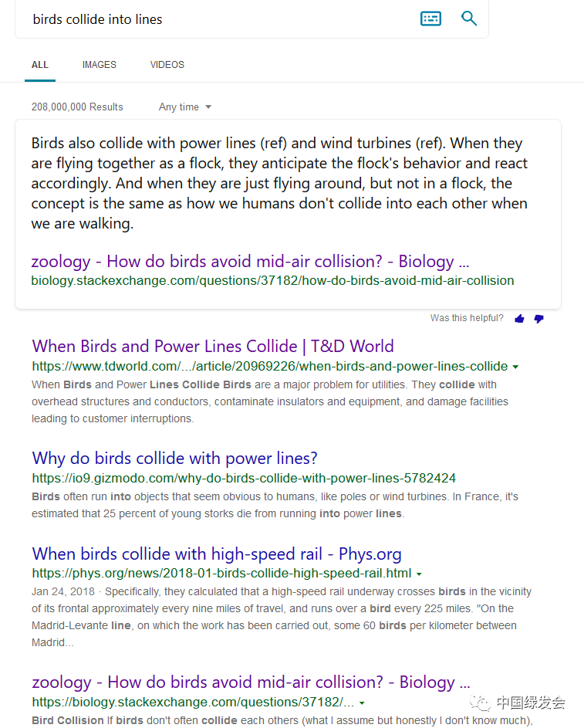The width and height of the screenshot is (584, 728).
Task: Open the on-screen keyboard icon
Action: coord(430,19)
